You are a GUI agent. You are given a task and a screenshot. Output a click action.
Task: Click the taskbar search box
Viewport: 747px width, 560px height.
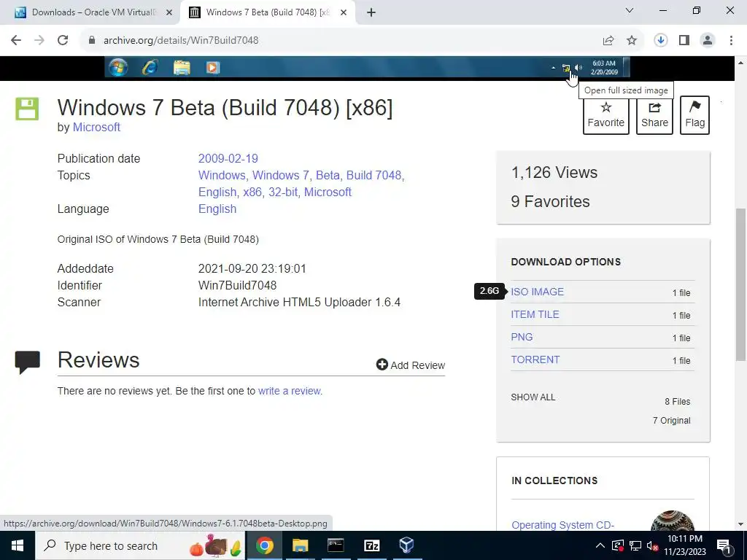pyautogui.click(x=141, y=545)
